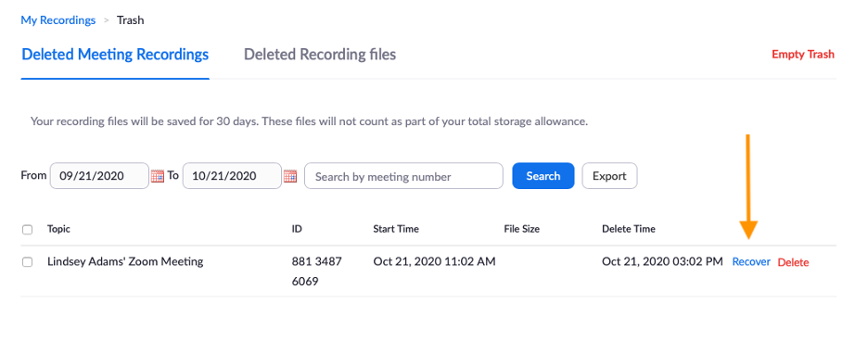Click the Lindsey Adams' Zoom Meeting topic
This screenshot has width=868, height=341.
[x=125, y=261]
